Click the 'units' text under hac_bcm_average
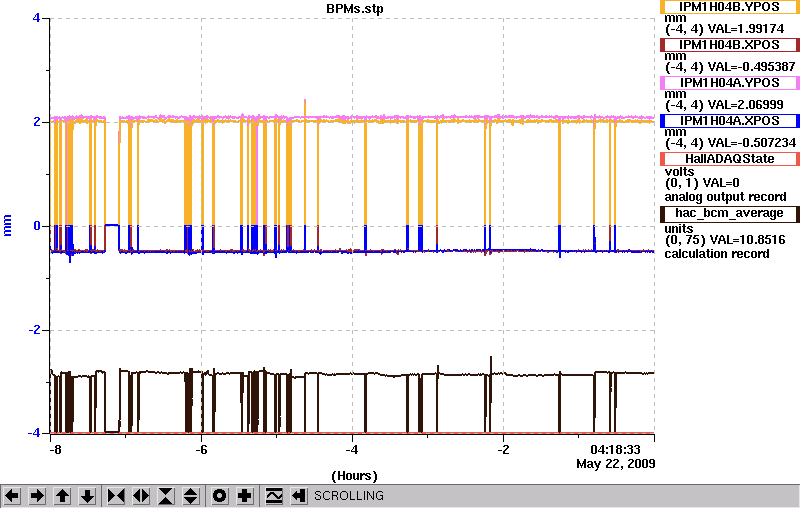Screen dimensions: 800x508 click(x=679, y=228)
